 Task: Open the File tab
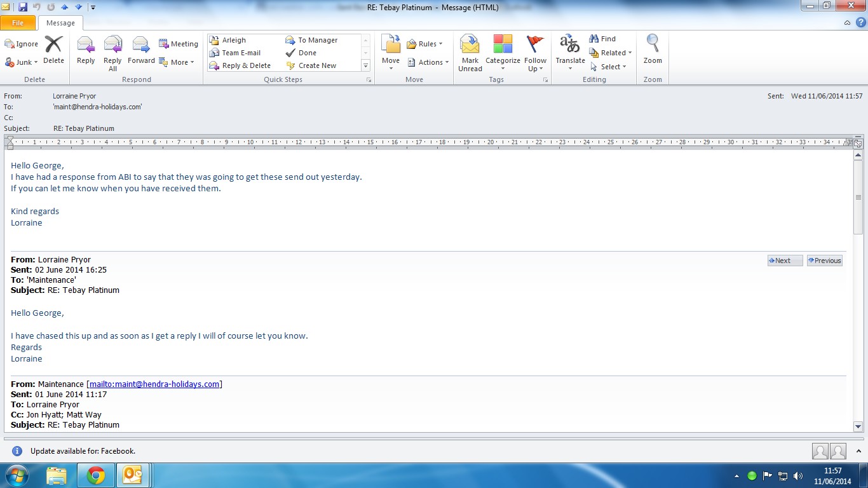point(18,23)
